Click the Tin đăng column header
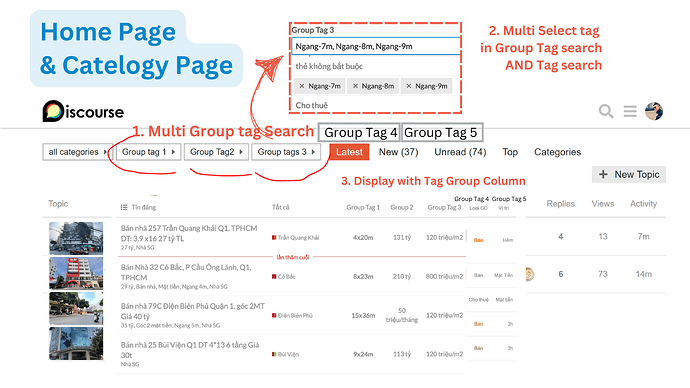This screenshot has width=690, height=388. point(143,207)
